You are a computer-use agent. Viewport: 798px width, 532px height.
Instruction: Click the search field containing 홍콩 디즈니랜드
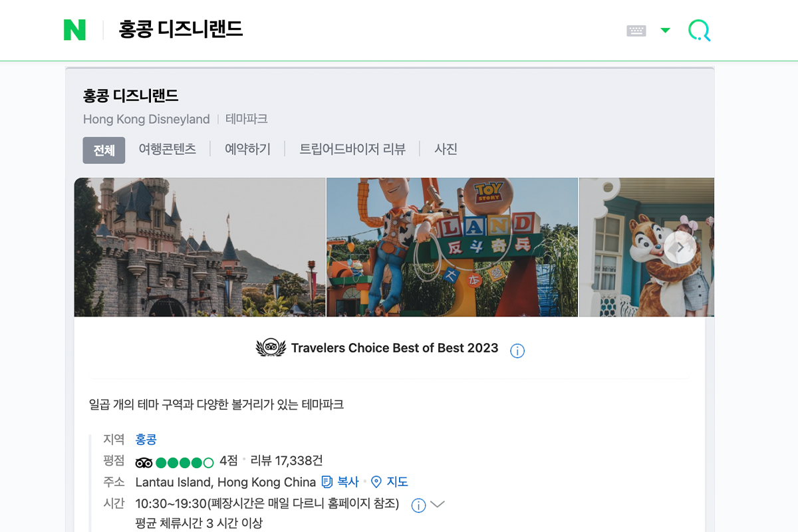coord(366,30)
